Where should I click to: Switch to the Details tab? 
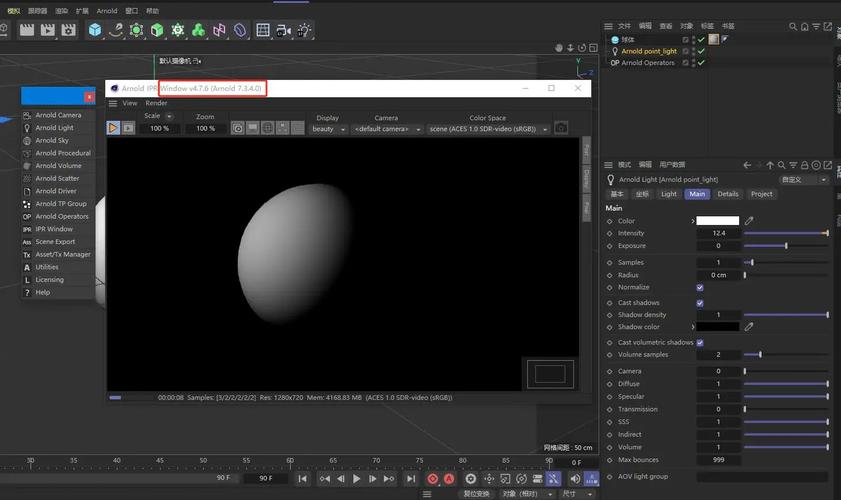[728, 194]
